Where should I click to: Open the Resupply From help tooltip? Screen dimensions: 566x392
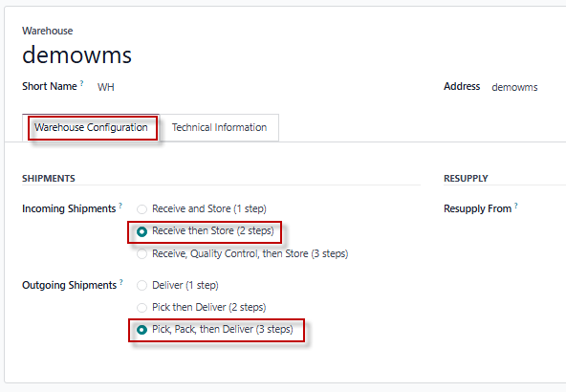(516, 206)
